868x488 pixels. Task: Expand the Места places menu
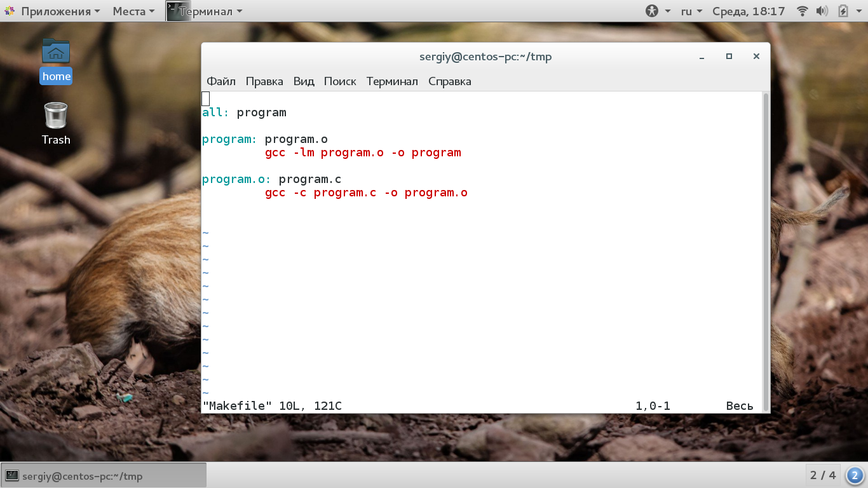click(133, 11)
